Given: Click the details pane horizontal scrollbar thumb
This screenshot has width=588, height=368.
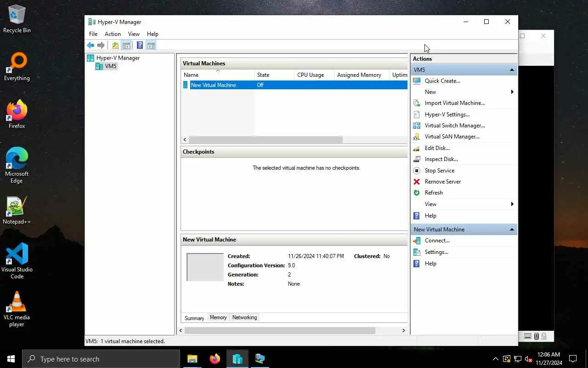Looking at the screenshot, I should point(280,330).
